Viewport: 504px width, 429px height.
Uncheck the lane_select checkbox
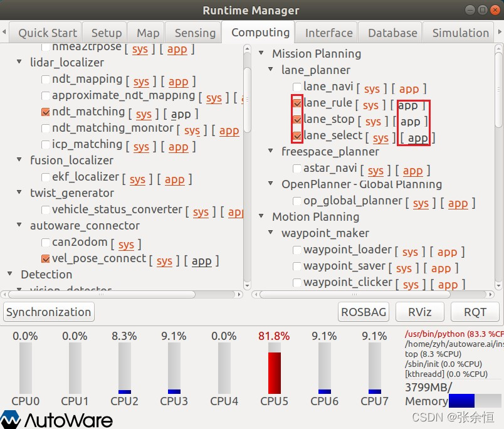click(297, 136)
